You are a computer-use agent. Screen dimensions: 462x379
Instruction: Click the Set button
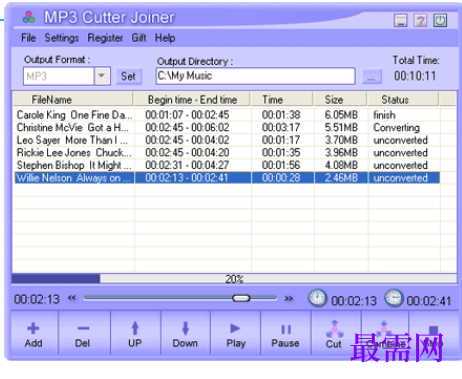point(128,76)
